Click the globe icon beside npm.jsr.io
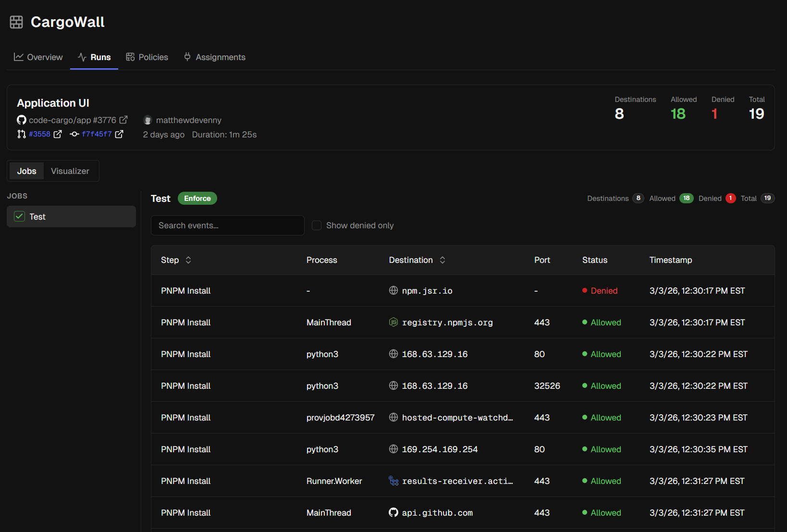787x532 pixels. 393,291
